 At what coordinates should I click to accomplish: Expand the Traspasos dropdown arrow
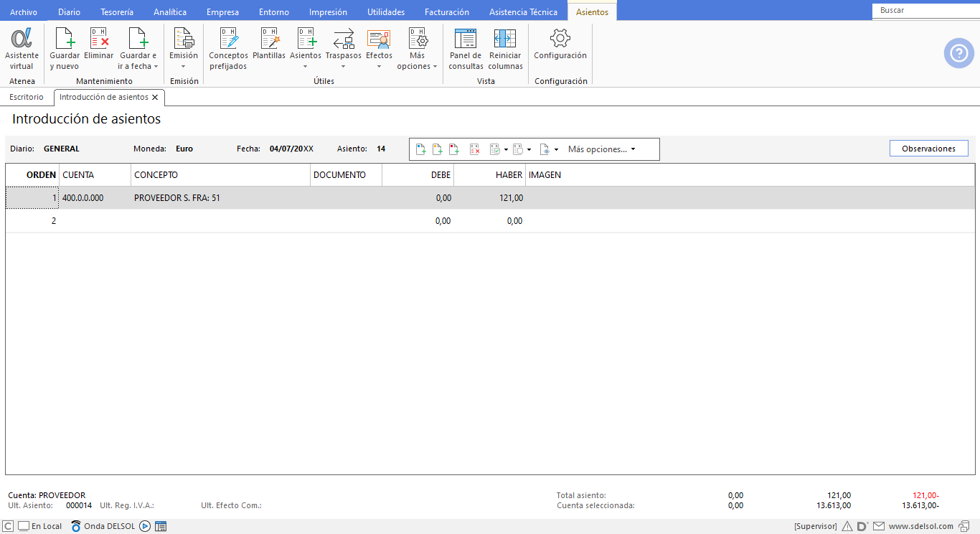[343, 67]
